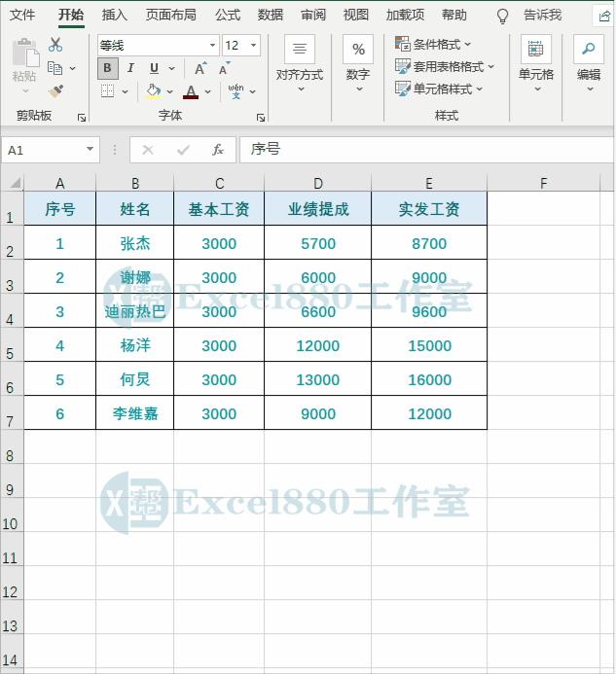Expand the borders dropdown arrow

tap(126, 91)
